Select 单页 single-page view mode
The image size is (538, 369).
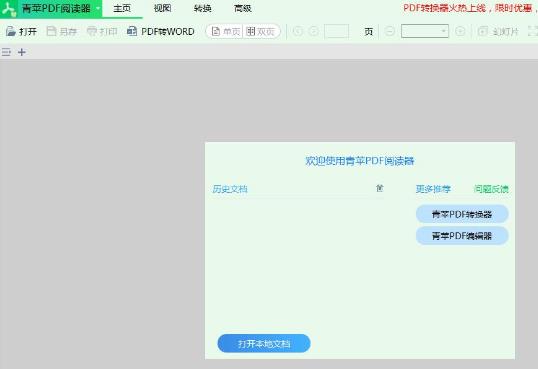pyautogui.click(x=225, y=32)
